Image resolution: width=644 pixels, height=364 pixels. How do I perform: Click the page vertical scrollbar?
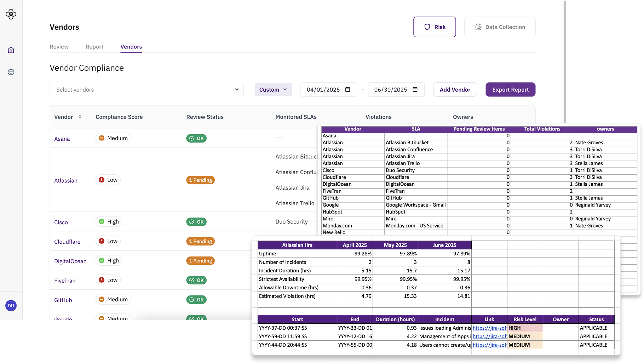click(565, 62)
